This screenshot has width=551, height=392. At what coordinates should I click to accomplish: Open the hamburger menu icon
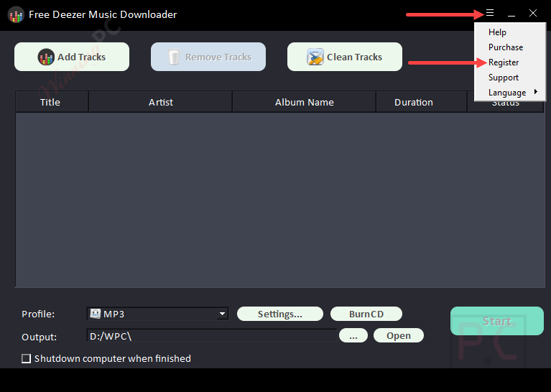coord(490,14)
